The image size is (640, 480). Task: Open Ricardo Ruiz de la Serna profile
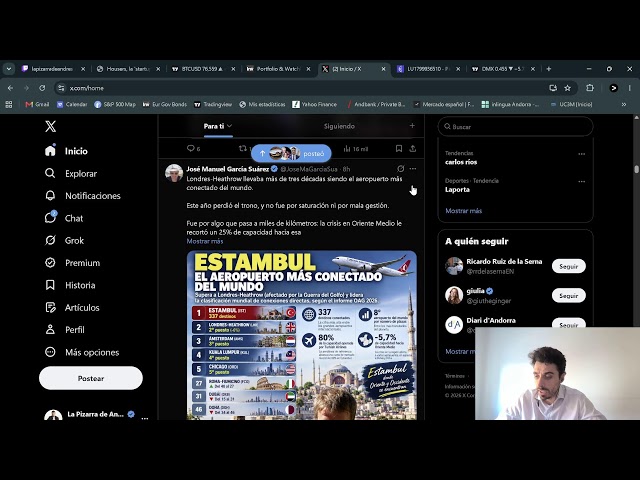coord(504,262)
